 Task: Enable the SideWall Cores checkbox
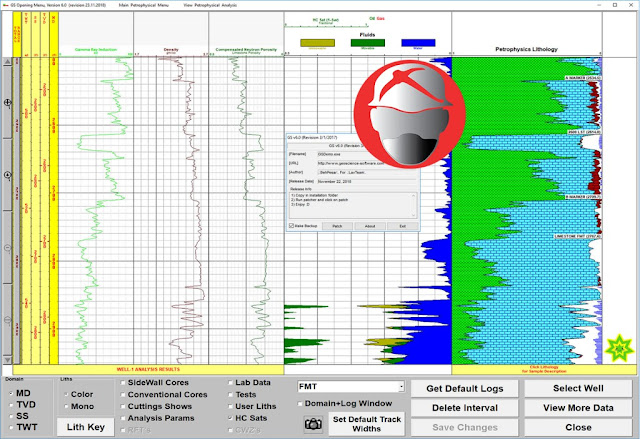123,383
